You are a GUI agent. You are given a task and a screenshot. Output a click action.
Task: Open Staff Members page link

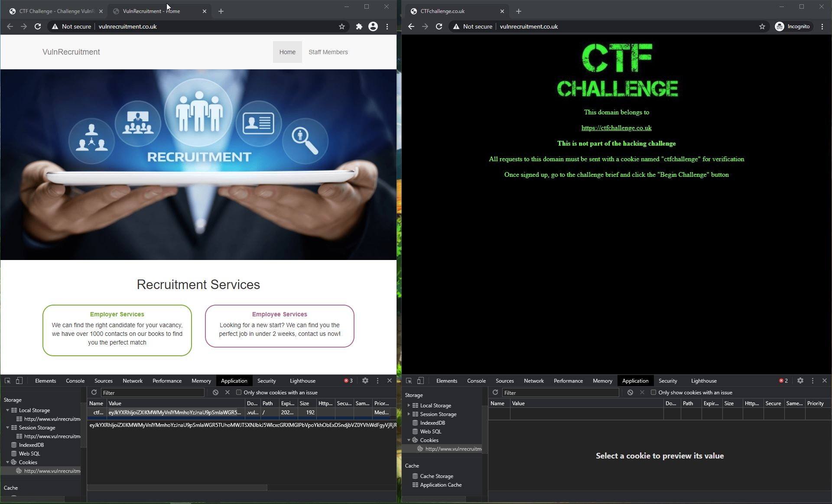pos(328,52)
